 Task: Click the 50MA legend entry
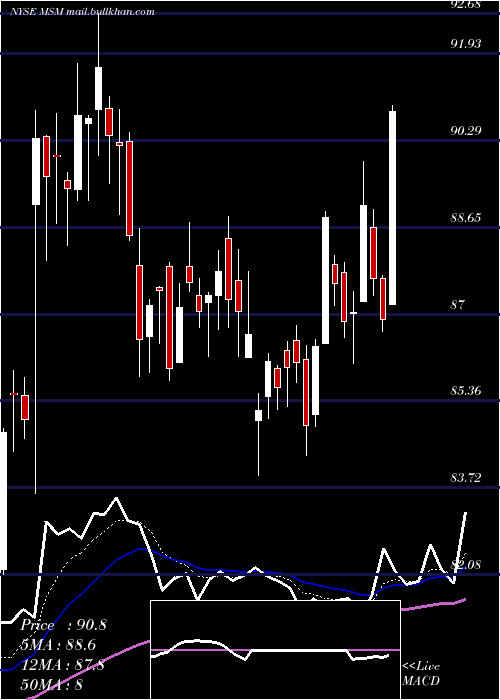click(x=51, y=684)
